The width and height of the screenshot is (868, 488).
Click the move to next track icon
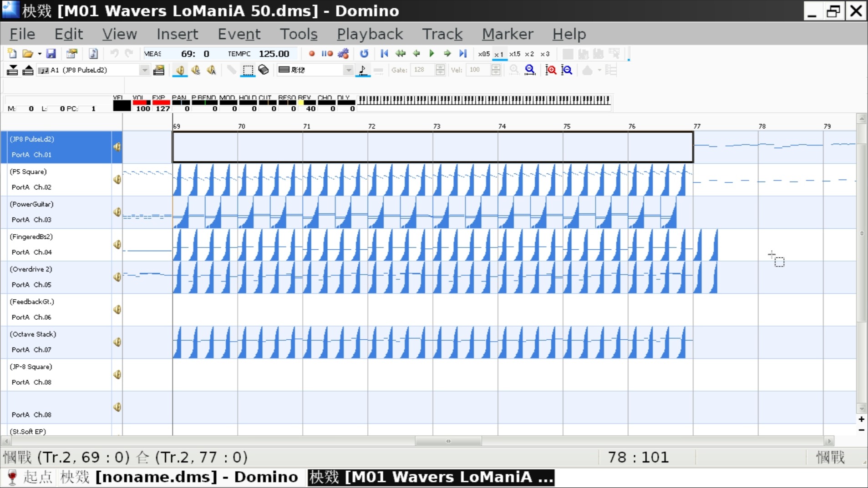[12, 70]
